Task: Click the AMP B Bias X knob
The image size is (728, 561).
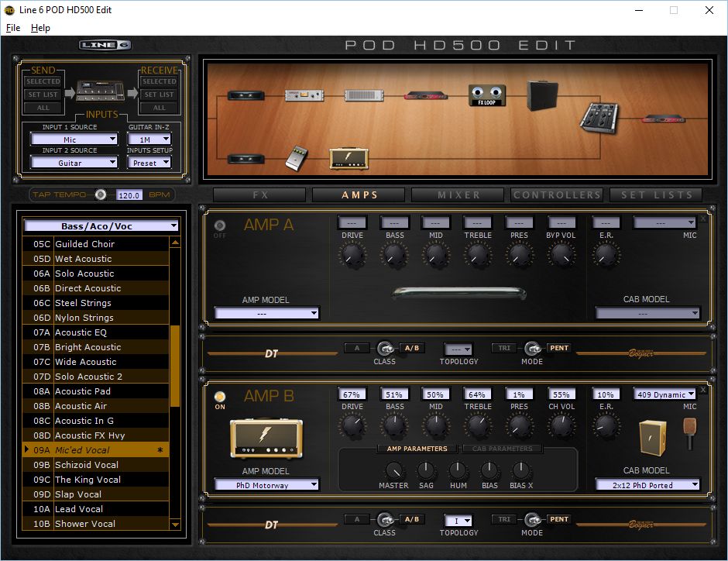Action: click(x=521, y=470)
